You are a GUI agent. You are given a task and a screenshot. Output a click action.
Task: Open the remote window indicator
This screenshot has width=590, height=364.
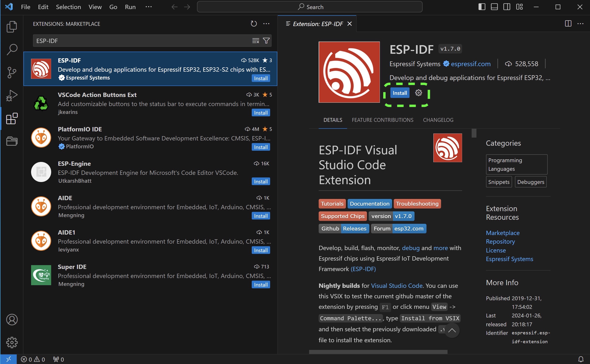pyautogui.click(x=8, y=359)
